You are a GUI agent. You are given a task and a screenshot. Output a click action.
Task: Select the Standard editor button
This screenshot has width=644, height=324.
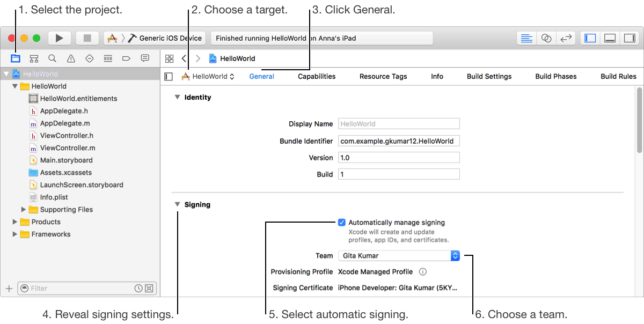527,38
